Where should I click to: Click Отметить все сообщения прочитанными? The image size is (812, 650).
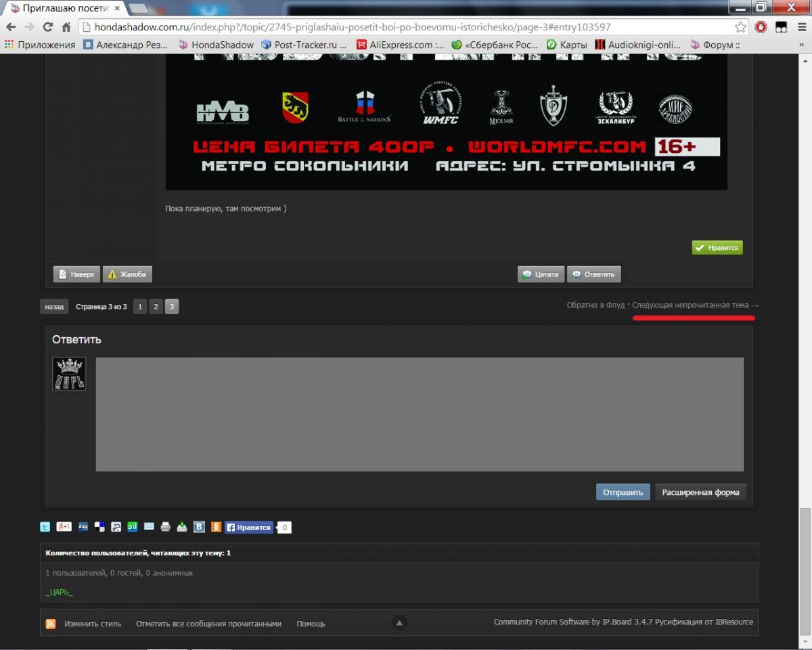[208, 624]
